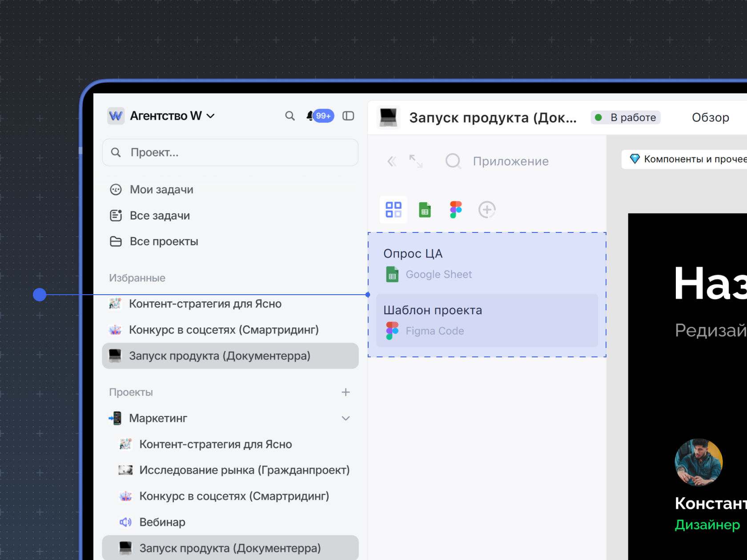Go to Все проекты
Image resolution: width=747 pixels, height=560 pixels.
tap(164, 241)
